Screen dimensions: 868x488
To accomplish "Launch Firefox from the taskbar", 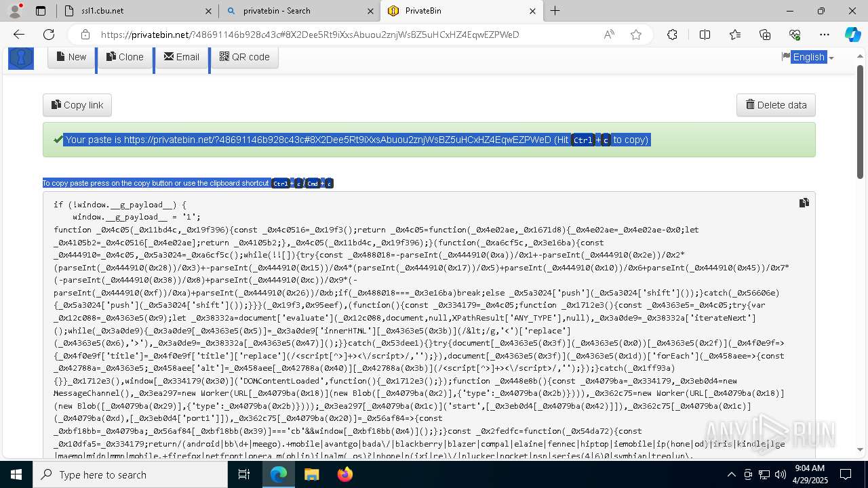I will [x=344, y=474].
